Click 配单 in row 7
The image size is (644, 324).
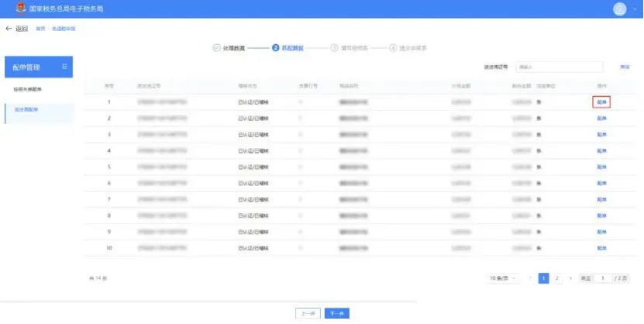coord(601,199)
